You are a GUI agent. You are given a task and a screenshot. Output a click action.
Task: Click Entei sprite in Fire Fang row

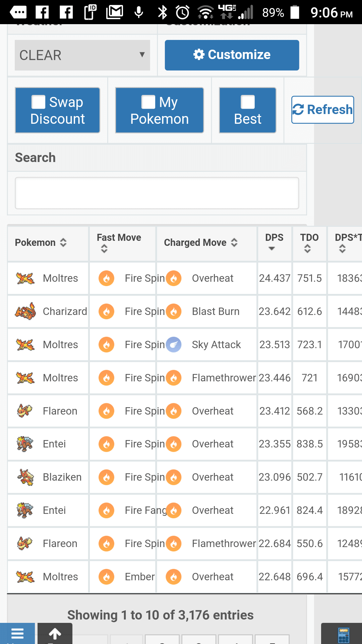pos(25,510)
